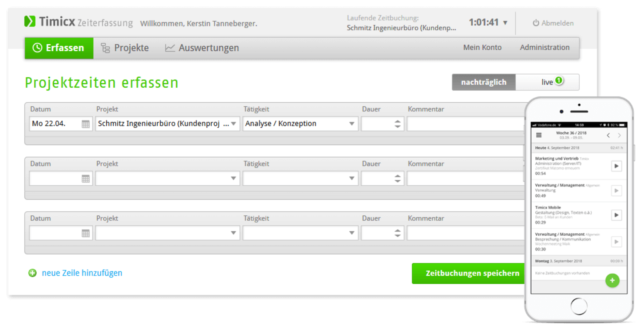Tap green plus button in mobile app
The height and width of the screenshot is (331, 644).
click(612, 280)
